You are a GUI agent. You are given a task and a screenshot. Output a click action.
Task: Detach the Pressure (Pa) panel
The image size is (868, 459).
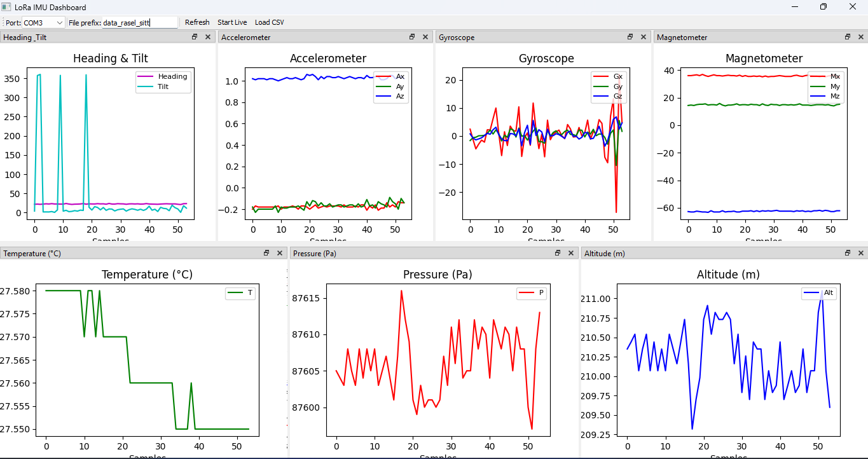(557, 253)
